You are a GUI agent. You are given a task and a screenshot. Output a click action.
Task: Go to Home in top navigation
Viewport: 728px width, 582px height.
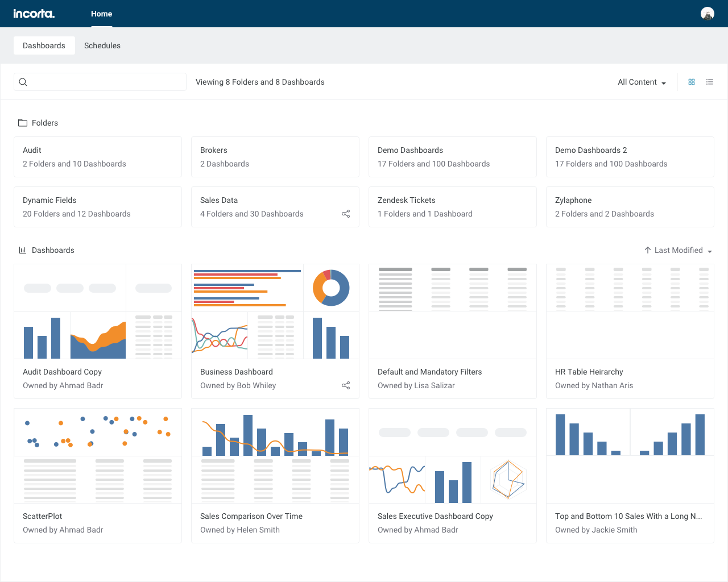click(102, 14)
